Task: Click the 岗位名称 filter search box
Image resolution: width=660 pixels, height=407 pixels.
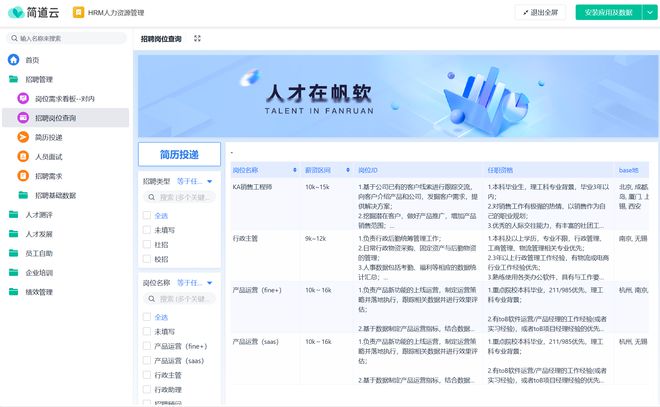Action: tap(180, 299)
